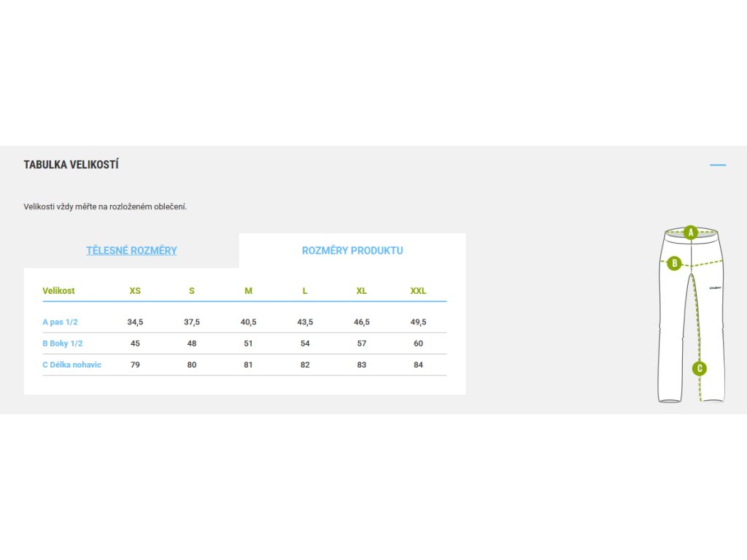
Task: Click the leg length value 82
Action: 305,365
